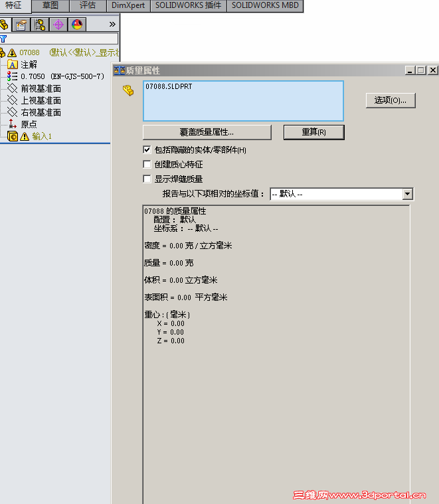Open the coordinate system 默认 dropdown
Viewport: 439px width, 504px height.
pos(407,194)
